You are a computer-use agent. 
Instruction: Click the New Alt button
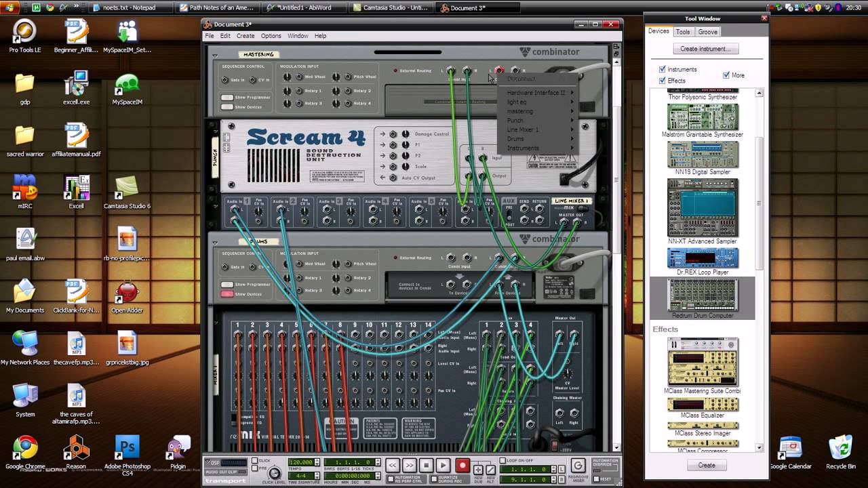point(491,470)
